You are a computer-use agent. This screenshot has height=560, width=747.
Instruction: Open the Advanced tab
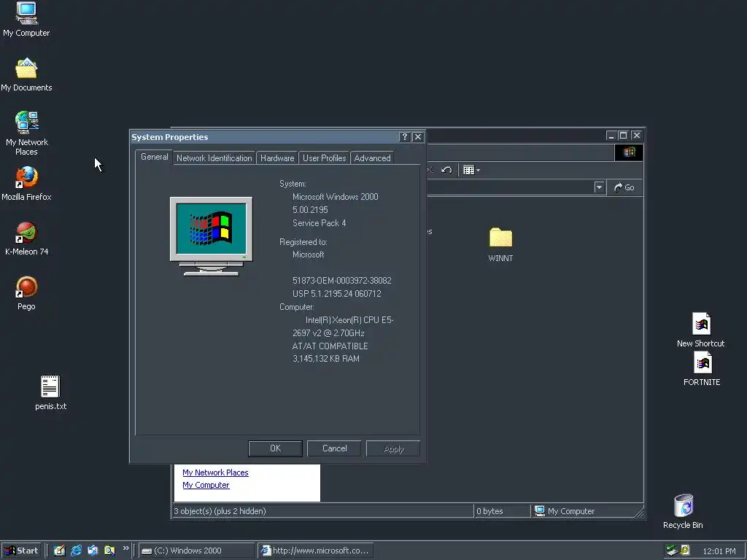pyautogui.click(x=372, y=158)
